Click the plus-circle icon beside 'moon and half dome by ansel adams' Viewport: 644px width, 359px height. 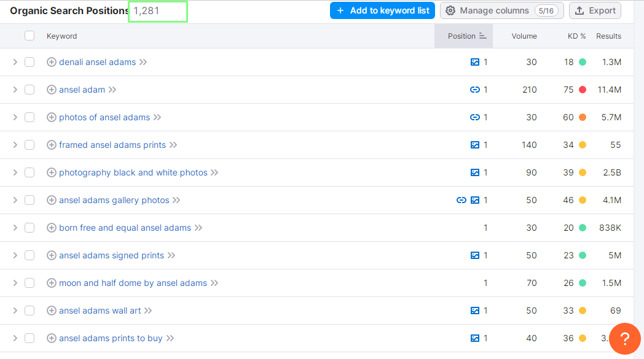(52, 283)
